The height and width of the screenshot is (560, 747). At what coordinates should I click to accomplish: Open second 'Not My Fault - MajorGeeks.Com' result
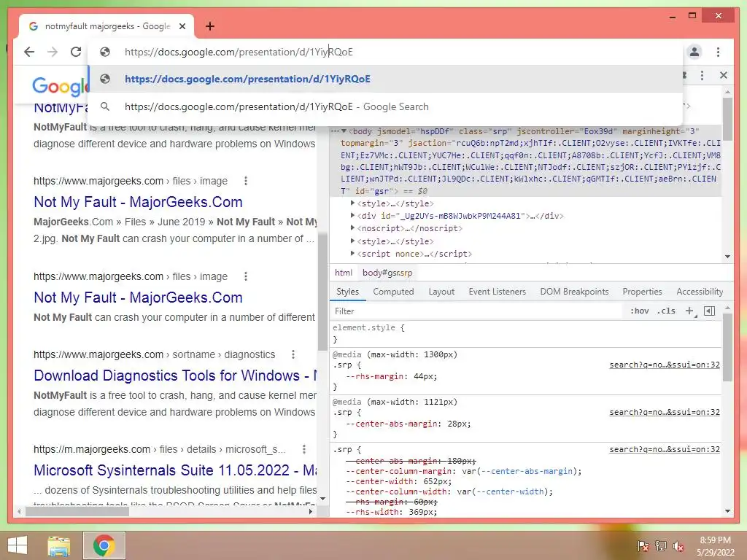[x=138, y=297]
